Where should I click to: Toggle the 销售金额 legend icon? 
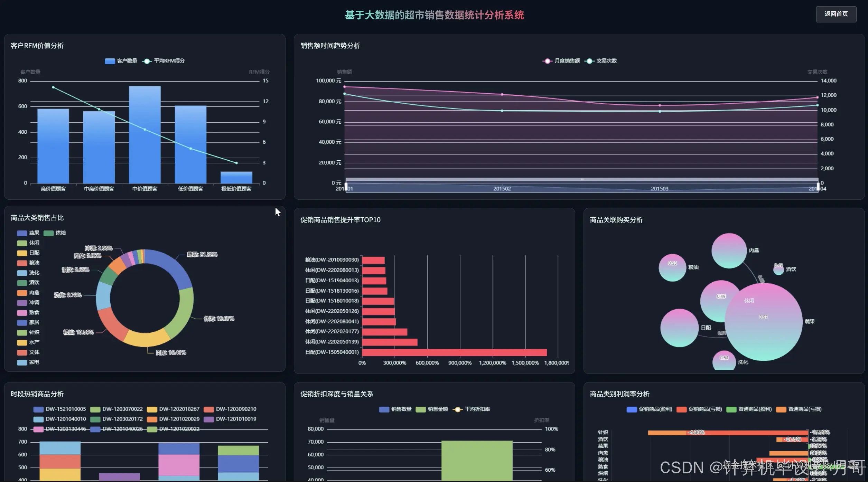[420, 409]
